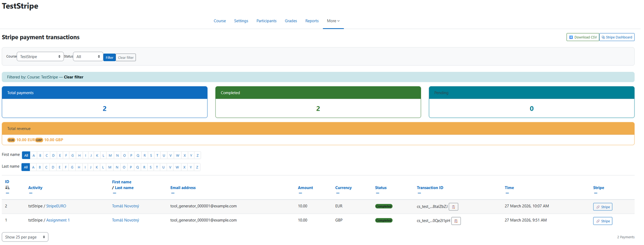
Task: Hide the Transaction ID column
Action: point(419,193)
